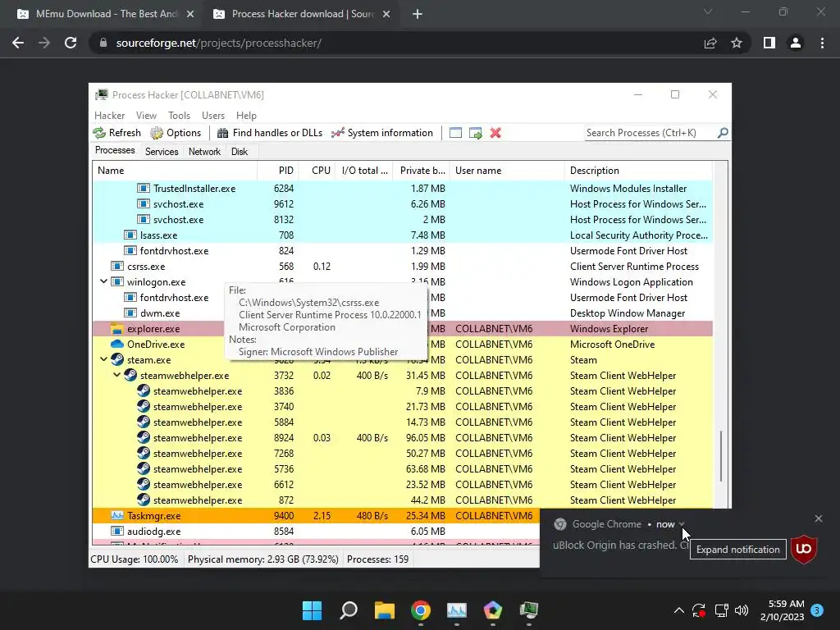Screen dimensions: 840x630
Task: Select the TrustedInstaller.exe row
Action: coord(402,188)
